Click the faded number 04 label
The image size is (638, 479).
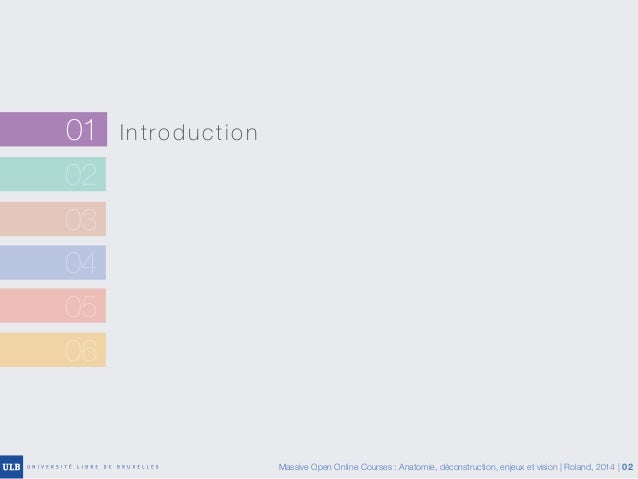[x=81, y=263]
